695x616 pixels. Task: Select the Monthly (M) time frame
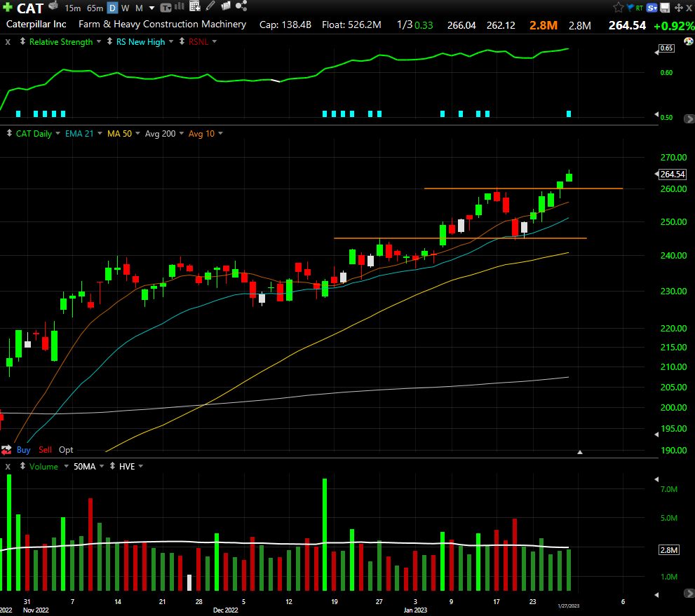[x=139, y=8]
